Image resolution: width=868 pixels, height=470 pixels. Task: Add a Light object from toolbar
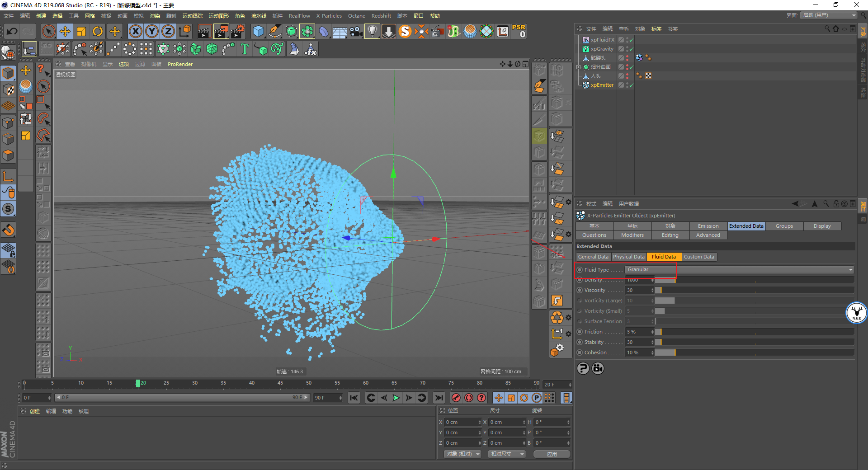tap(372, 32)
